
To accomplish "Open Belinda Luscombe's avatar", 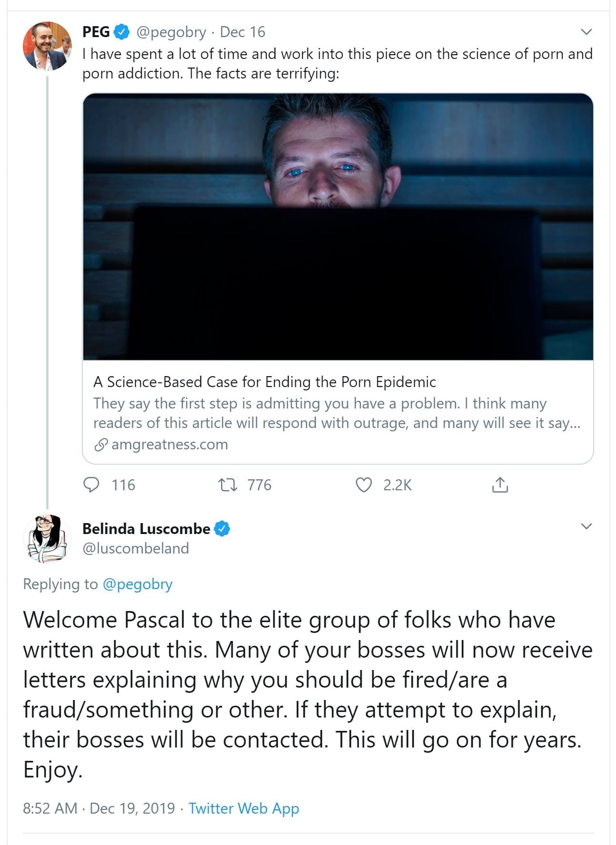I will coord(47,538).
